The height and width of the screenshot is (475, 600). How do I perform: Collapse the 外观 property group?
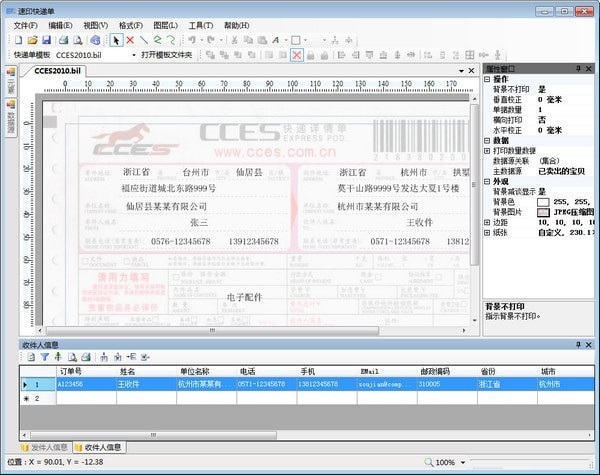(x=487, y=181)
